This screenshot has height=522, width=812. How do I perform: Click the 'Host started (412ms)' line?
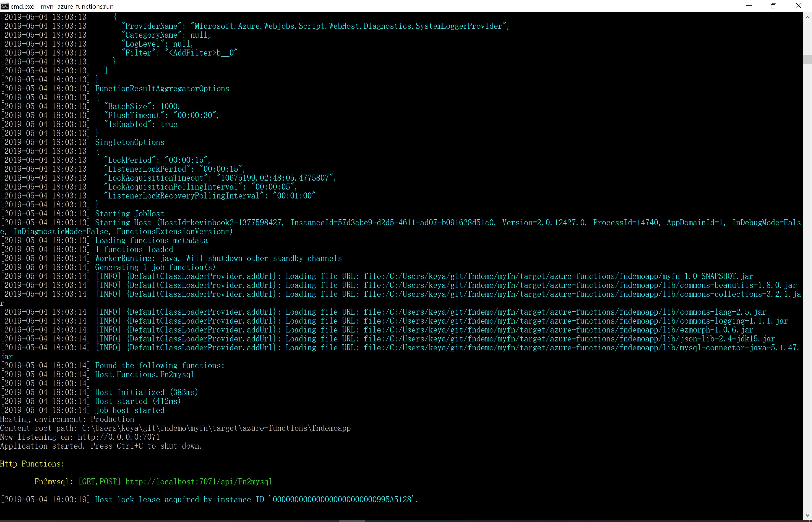90,401
